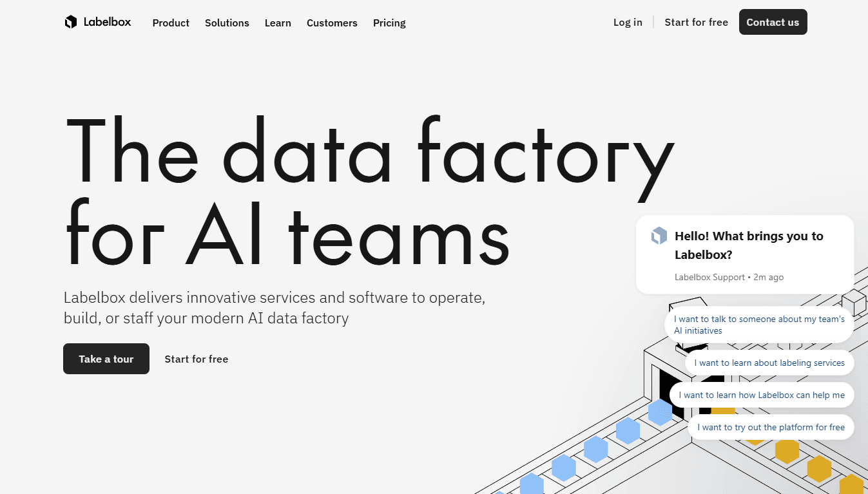Click 'The data factory for AI teams' headline
868x494 pixels.
click(369, 190)
